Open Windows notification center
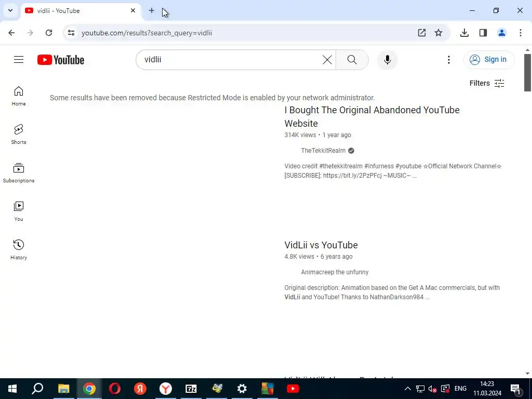 (516, 389)
